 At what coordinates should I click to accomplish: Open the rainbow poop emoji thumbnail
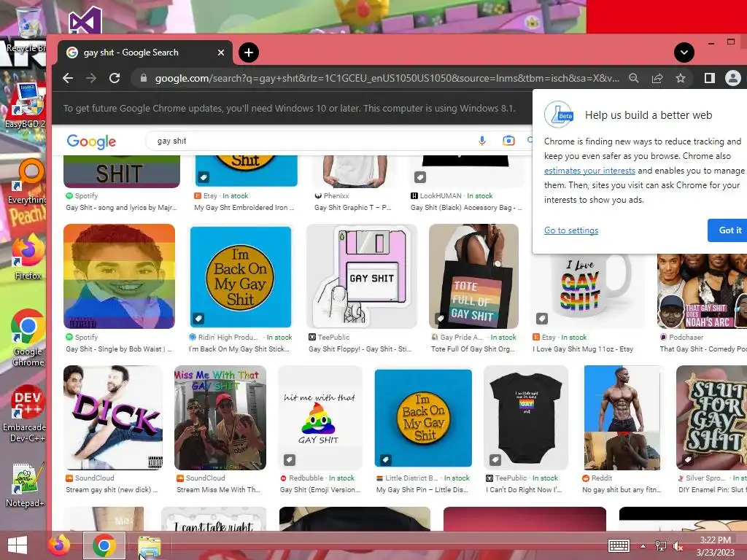[320, 418]
